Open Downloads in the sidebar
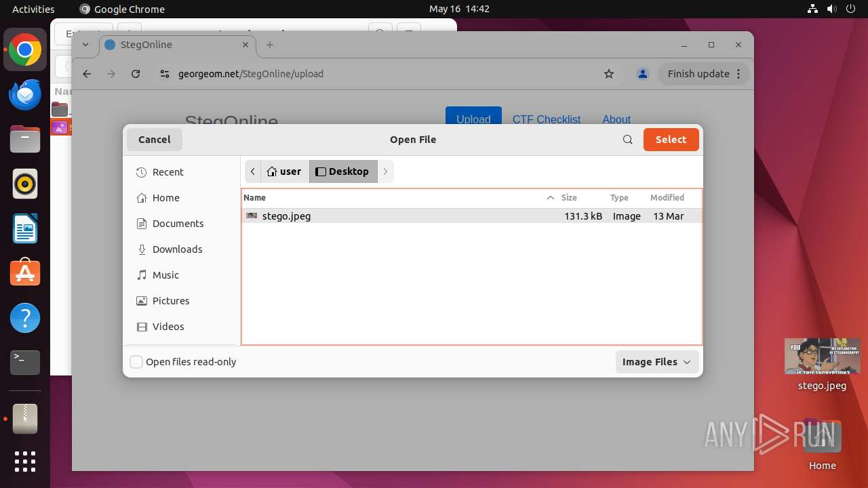868x488 pixels. (182, 249)
